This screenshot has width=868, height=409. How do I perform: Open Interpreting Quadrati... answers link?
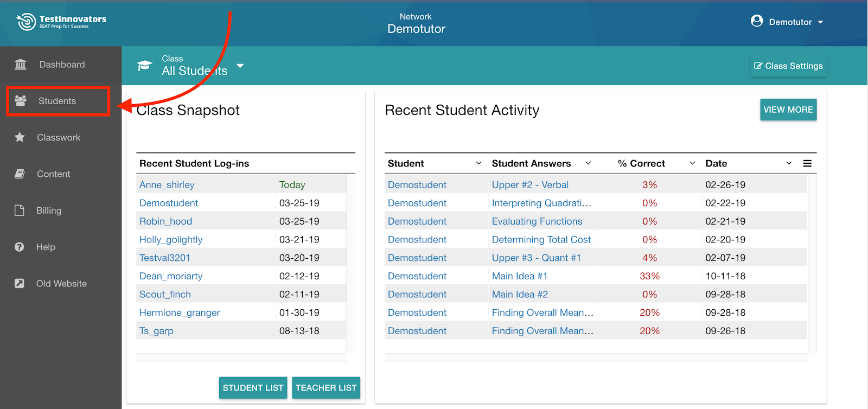point(541,203)
